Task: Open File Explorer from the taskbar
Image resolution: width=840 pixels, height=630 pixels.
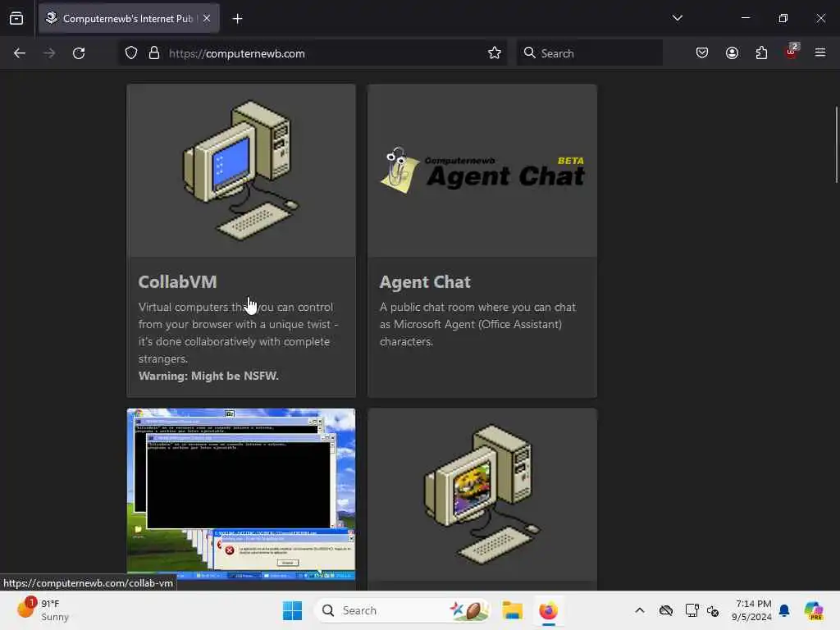Action: (512, 610)
